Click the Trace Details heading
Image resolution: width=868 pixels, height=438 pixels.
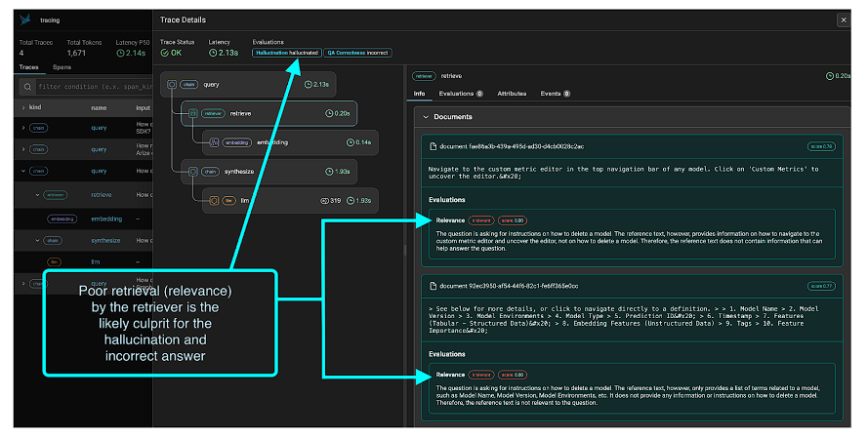pos(183,20)
